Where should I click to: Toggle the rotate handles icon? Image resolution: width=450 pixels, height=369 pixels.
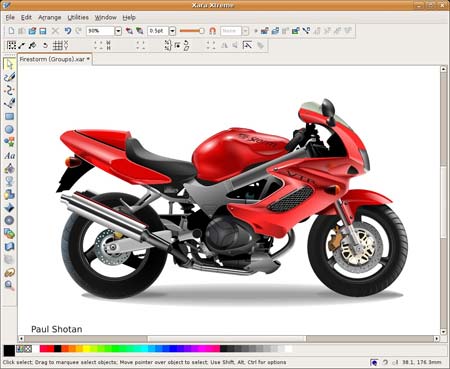[45, 45]
